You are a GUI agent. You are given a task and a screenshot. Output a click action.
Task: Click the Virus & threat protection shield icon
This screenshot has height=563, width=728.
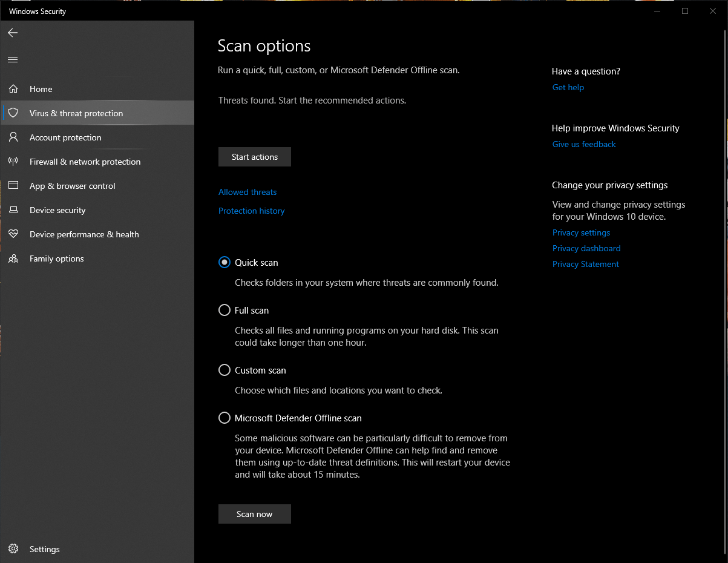(x=13, y=113)
